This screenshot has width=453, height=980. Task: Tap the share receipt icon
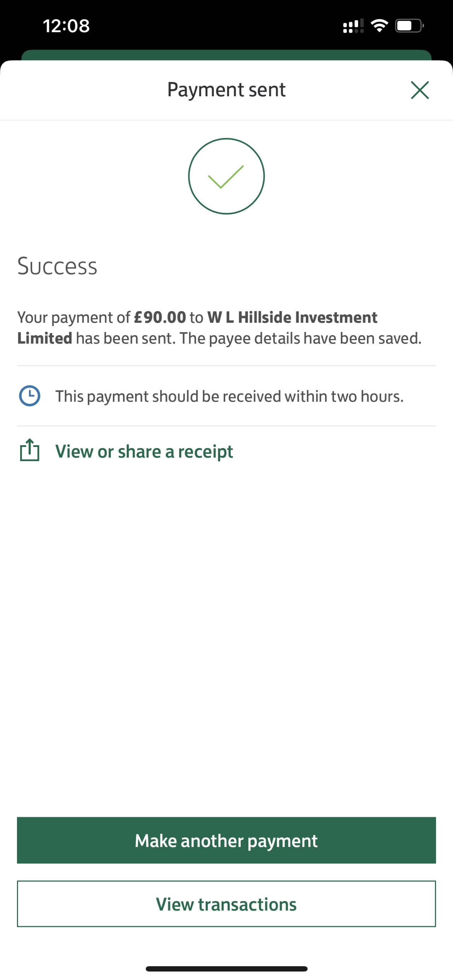coord(30,451)
